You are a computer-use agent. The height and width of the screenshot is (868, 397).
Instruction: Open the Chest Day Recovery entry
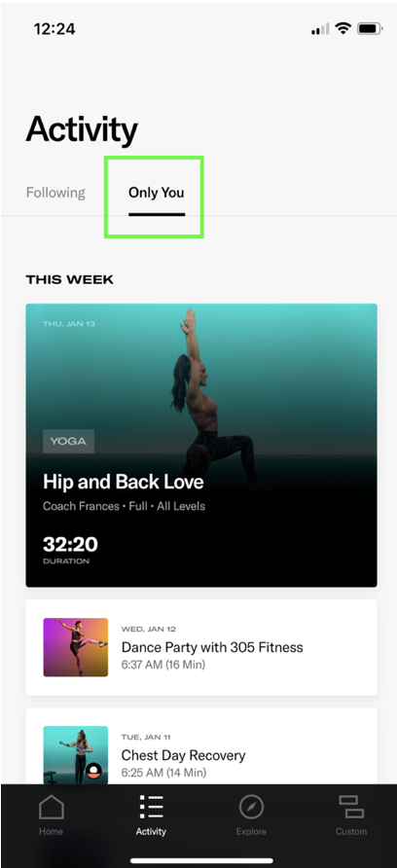pyautogui.click(x=201, y=745)
